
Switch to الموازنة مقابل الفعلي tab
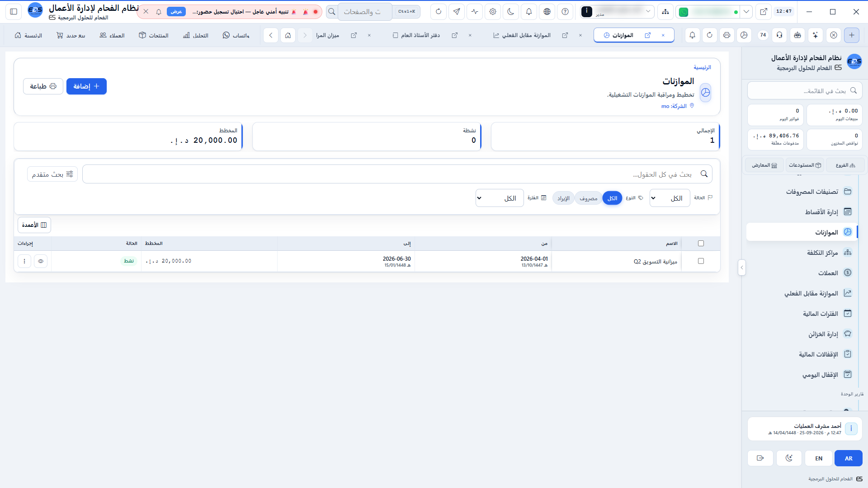coord(522,35)
